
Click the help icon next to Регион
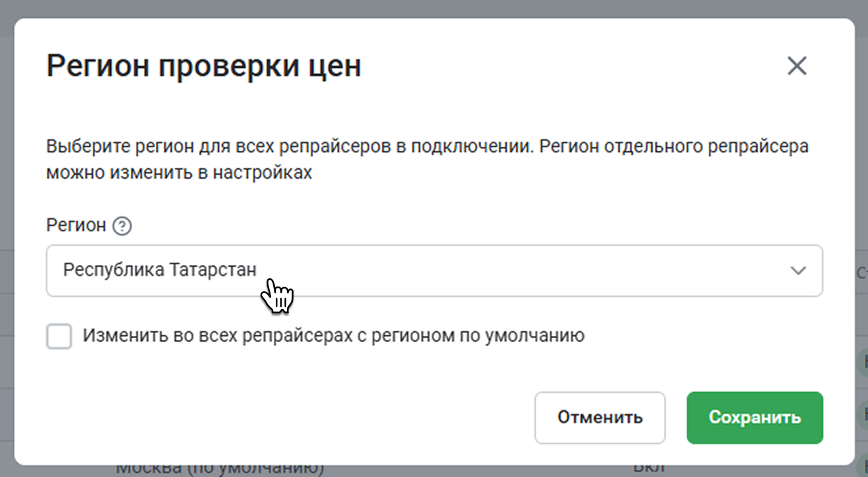pos(122,226)
